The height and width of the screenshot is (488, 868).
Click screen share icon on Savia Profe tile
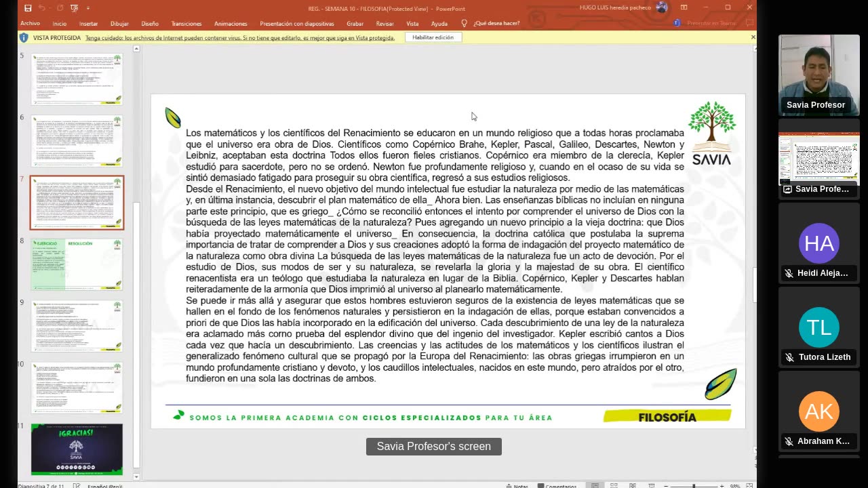(788, 189)
